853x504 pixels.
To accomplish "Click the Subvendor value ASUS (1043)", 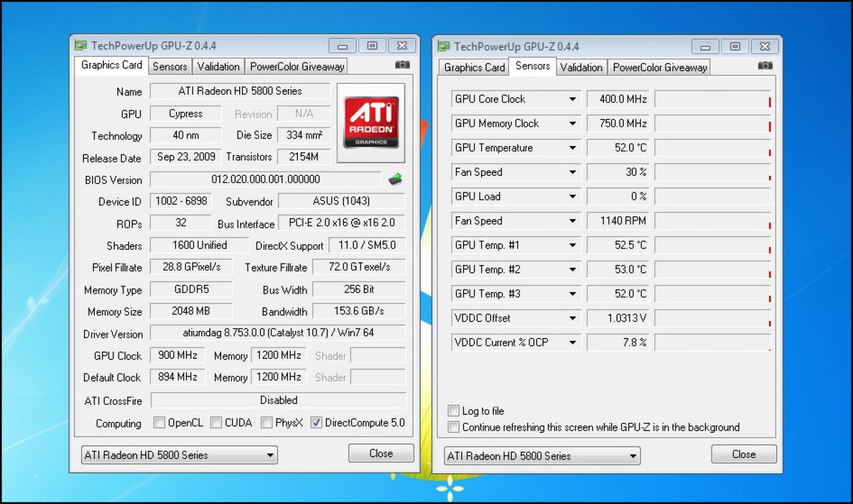I will [x=341, y=201].
